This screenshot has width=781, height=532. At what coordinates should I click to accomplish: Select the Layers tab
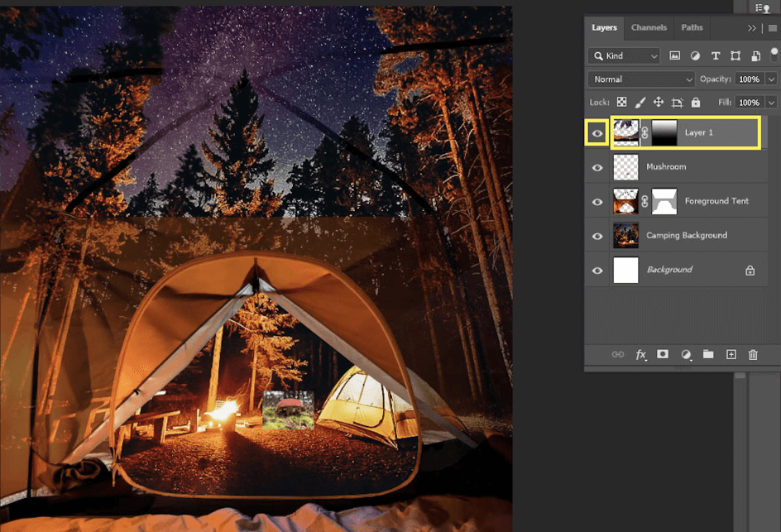[604, 27]
